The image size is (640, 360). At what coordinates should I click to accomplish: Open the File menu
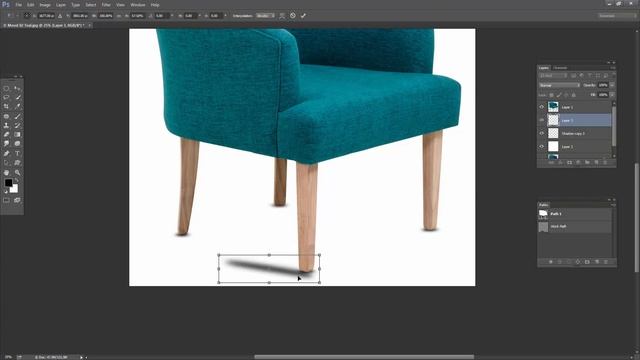click(18, 5)
